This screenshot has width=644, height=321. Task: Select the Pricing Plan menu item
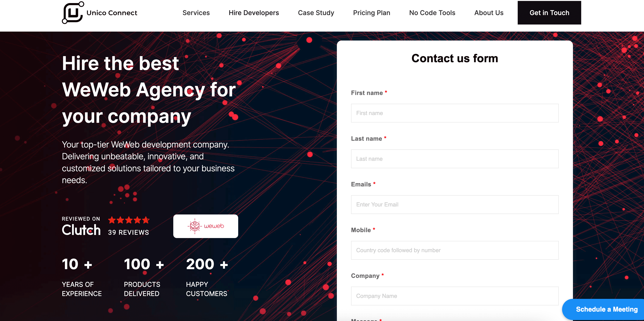click(x=372, y=13)
